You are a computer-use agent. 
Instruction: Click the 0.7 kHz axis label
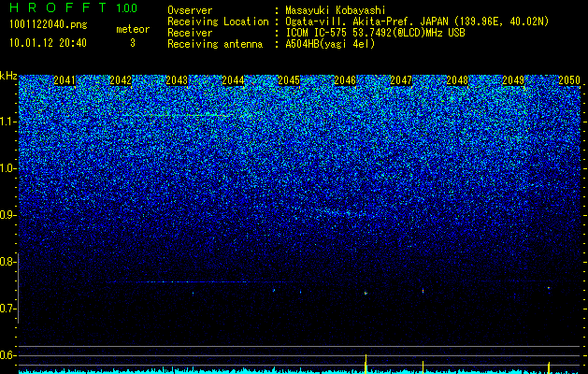(x=7, y=309)
